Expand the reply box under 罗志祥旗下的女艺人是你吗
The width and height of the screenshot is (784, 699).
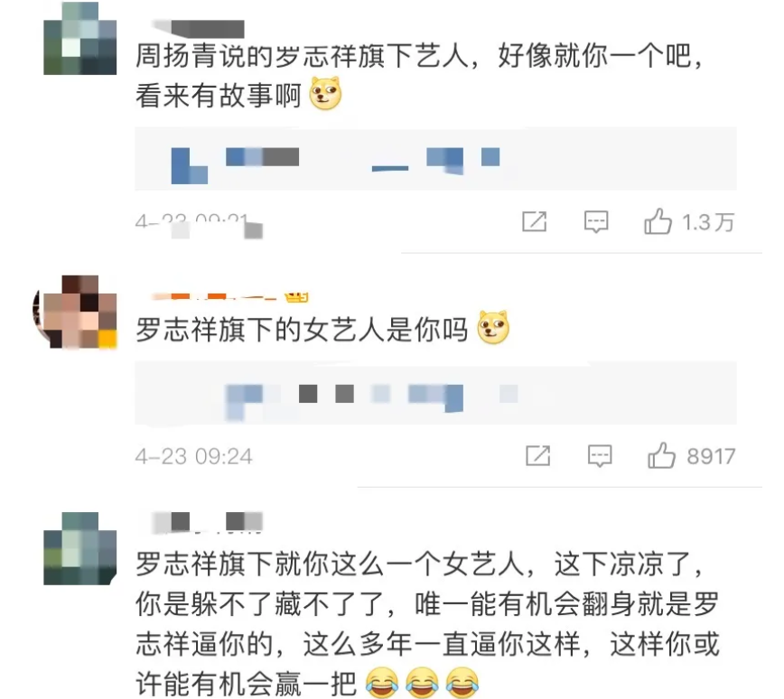click(x=435, y=393)
